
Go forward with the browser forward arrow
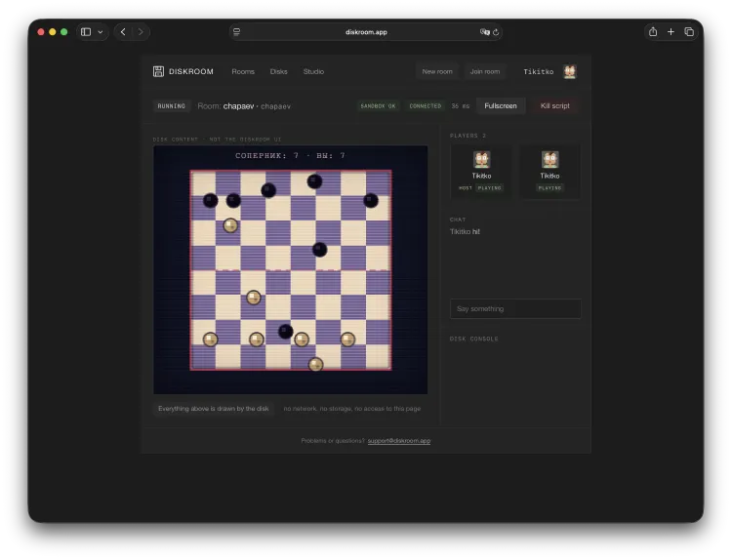[x=140, y=32]
